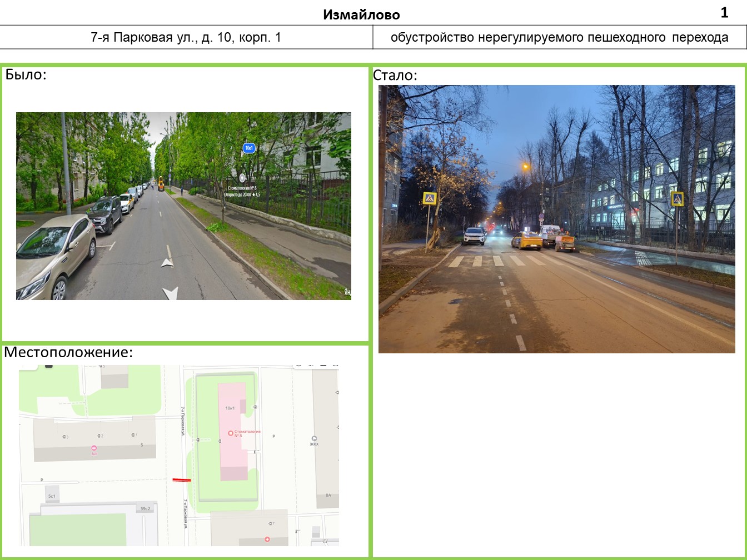Image resolution: width=747 pixels, height=560 pixels.
Task: Click the entrance 7 marker on the lower building
Action: (271, 523)
